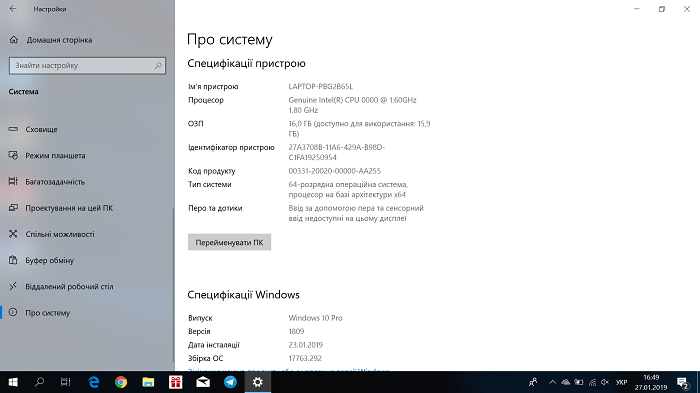The image size is (700, 393).
Task: Click the Режим планшета icon
Action: (13, 155)
